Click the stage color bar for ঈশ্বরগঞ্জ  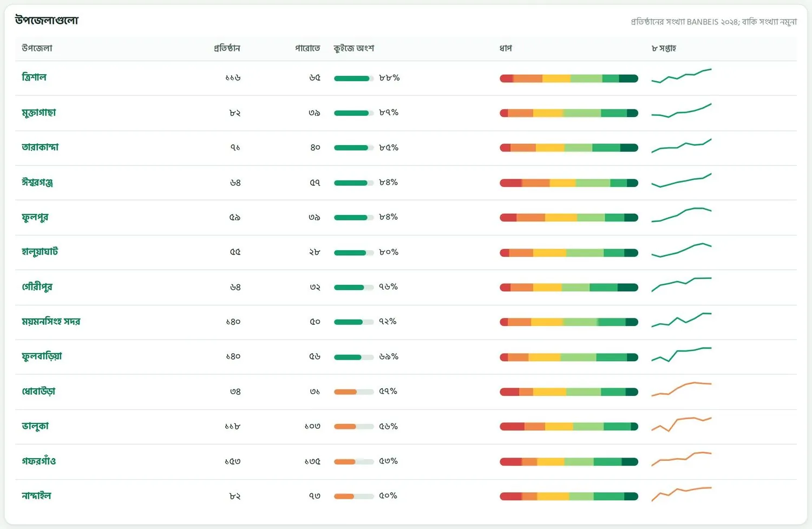[x=569, y=183]
